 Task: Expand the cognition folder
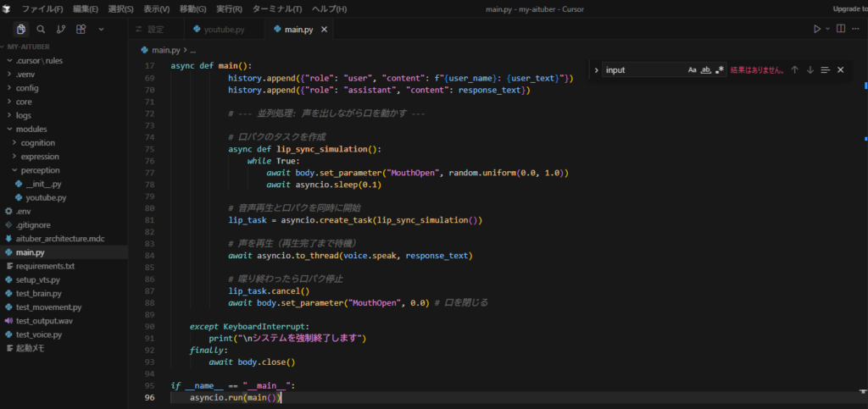click(38, 142)
